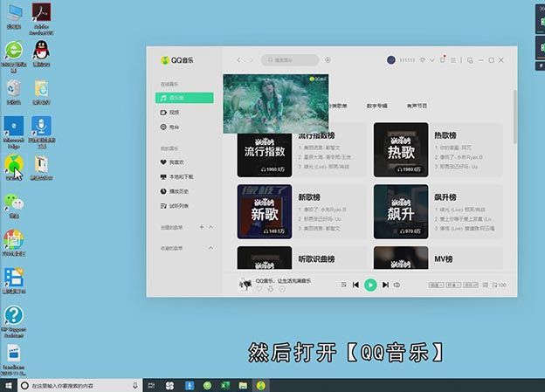The height and width of the screenshot is (392, 545).
Task: Click the 听歌识曲榜 title
Action: point(316,259)
